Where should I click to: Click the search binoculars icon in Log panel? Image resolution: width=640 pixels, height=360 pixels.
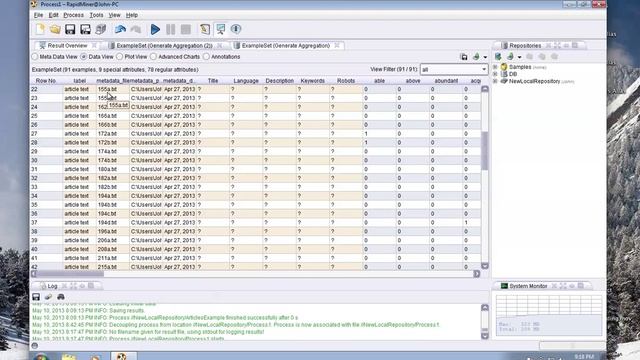click(x=61, y=297)
